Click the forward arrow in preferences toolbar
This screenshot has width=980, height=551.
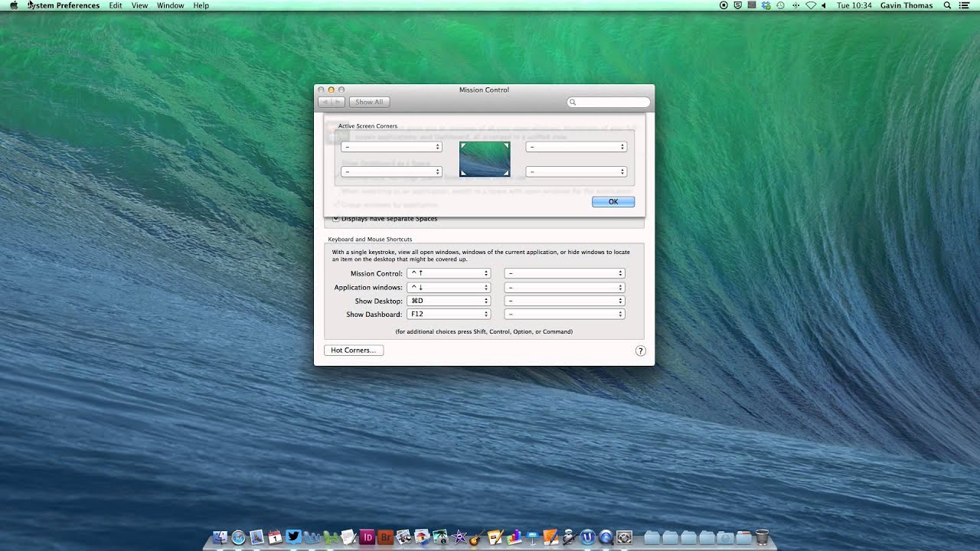point(338,102)
